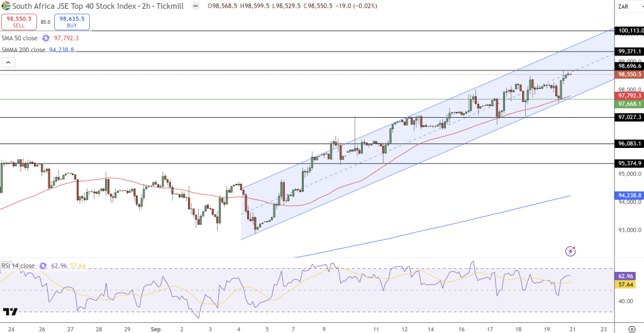Click the red 98,550.5 price axis label
This screenshot has width=644, height=333.
pyautogui.click(x=629, y=74)
